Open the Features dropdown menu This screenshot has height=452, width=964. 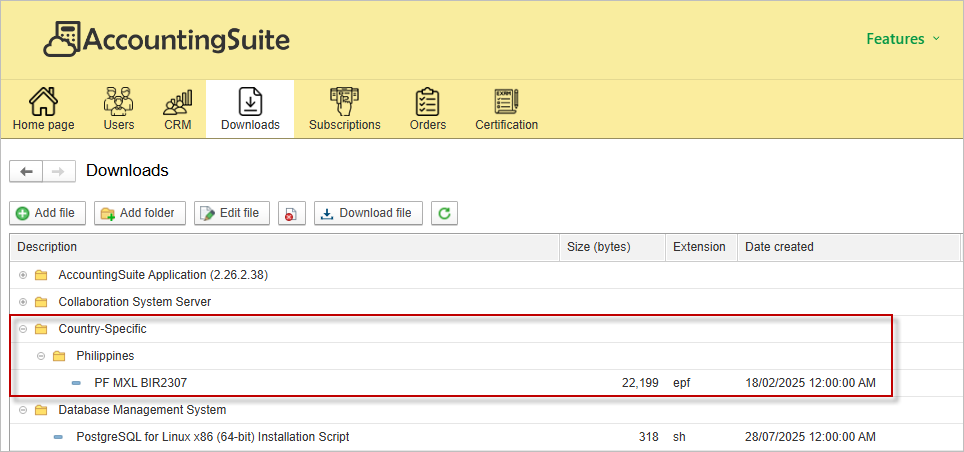[x=902, y=39]
